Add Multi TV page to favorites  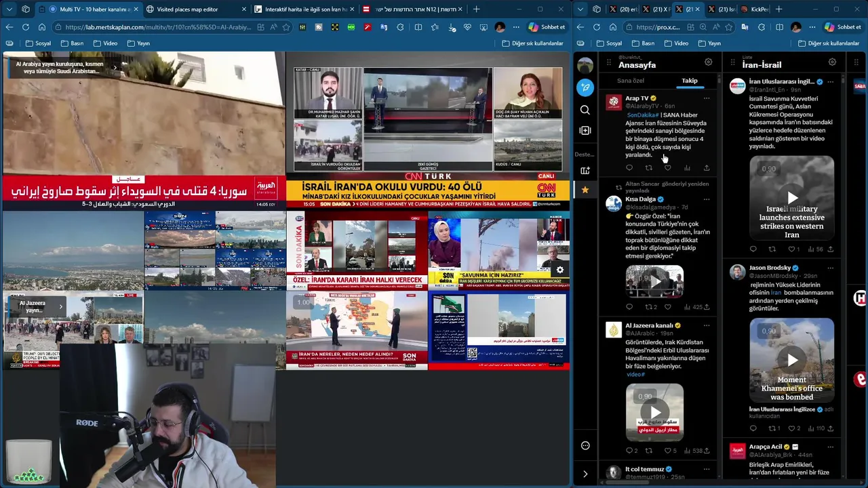point(286,27)
